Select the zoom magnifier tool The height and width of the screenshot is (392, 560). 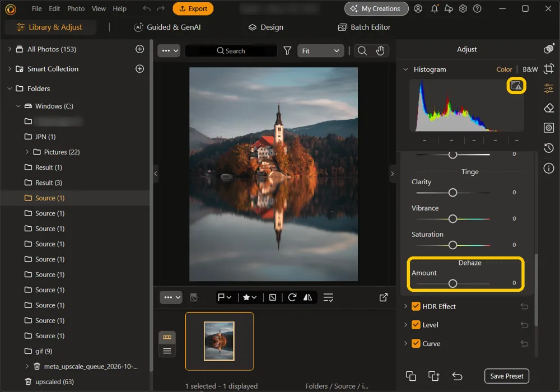(x=362, y=51)
